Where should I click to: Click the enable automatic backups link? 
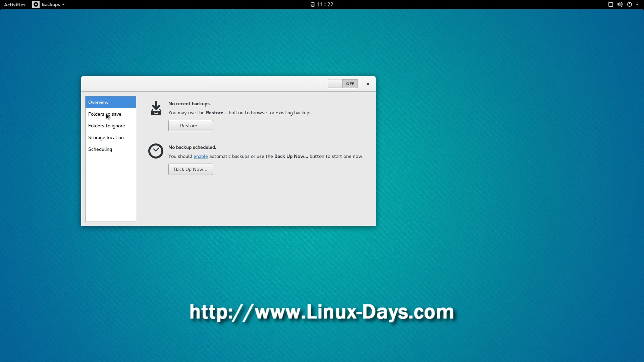click(x=201, y=156)
